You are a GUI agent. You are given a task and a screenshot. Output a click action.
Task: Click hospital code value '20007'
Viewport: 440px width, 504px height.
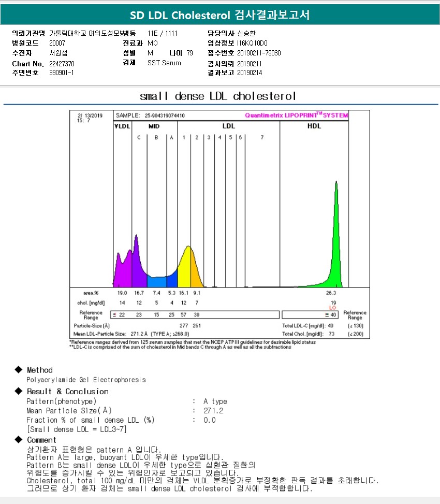pyautogui.click(x=57, y=43)
